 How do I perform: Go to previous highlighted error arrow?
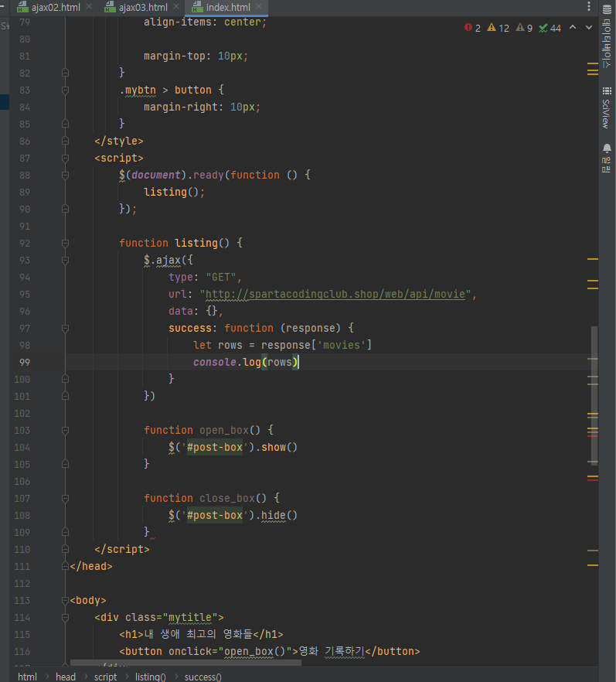(573, 27)
